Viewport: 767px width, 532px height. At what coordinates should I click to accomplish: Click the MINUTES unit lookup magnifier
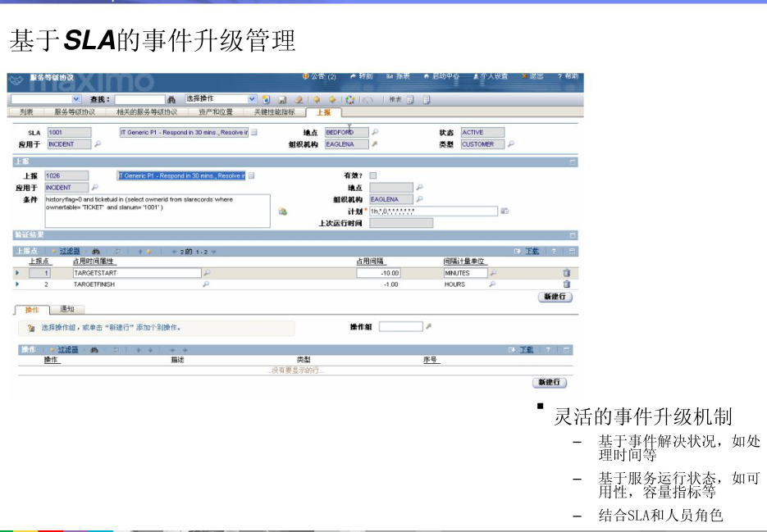[x=494, y=273]
